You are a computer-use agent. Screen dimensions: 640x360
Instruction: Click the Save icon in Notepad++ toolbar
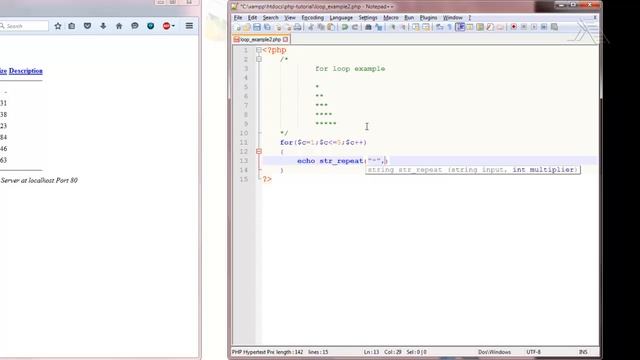(x=257, y=27)
